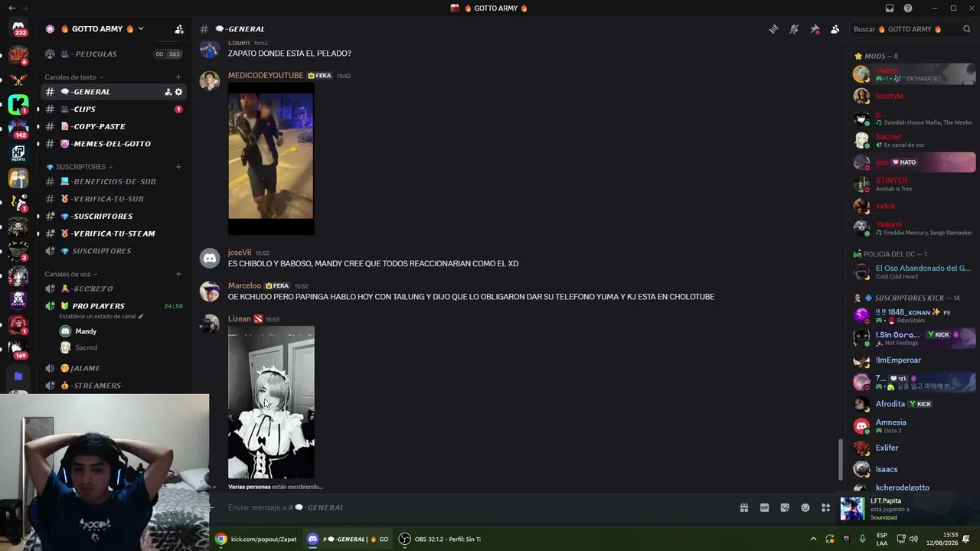The image size is (980, 551).
Task: Open the PELICULAS stage channel
Action: (113, 54)
